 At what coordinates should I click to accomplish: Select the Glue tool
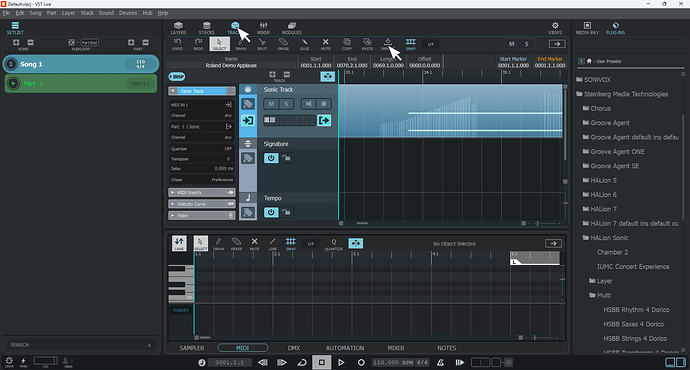(305, 44)
